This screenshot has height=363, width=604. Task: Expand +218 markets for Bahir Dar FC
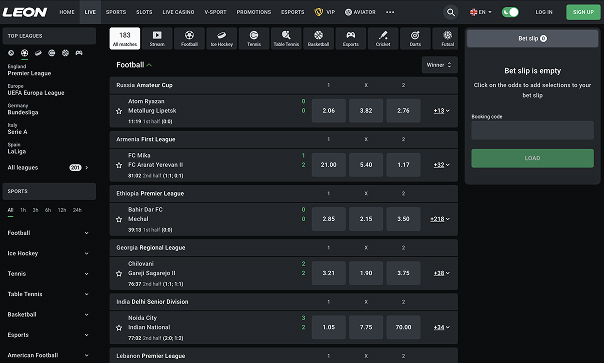(x=440, y=219)
